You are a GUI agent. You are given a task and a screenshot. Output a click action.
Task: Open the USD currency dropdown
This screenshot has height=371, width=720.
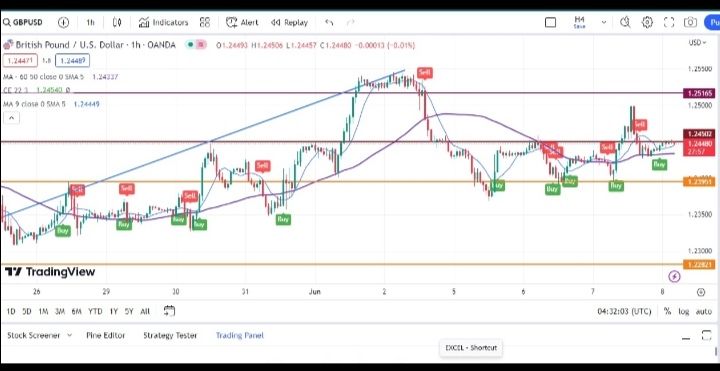coord(697,43)
